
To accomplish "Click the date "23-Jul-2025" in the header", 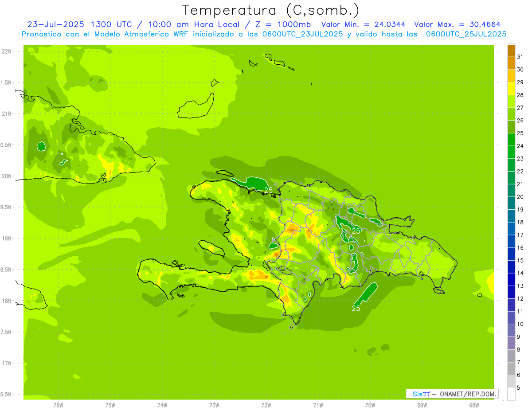I will point(56,24).
